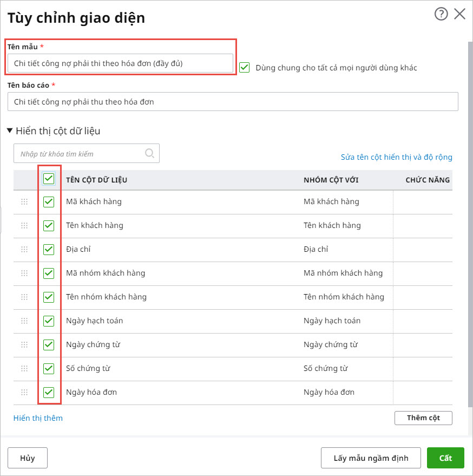
Task: Click the drag handle beside Địa chỉ
Action: click(24, 249)
